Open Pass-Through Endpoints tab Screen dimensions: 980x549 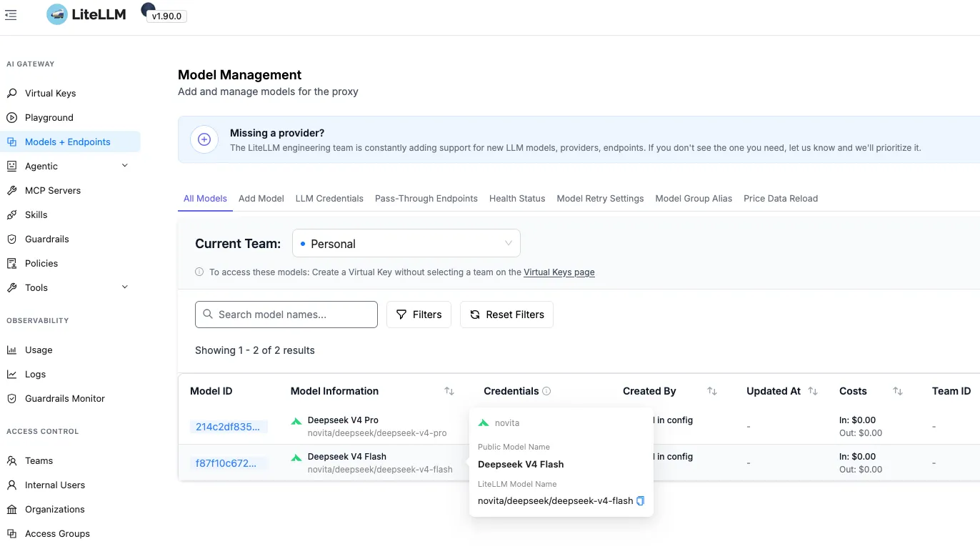click(x=426, y=198)
